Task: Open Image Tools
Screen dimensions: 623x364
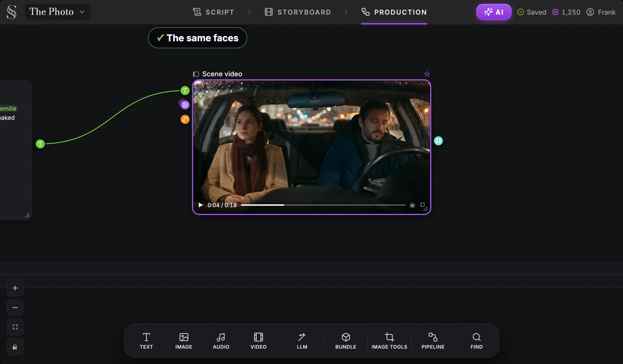Action: pos(389,341)
